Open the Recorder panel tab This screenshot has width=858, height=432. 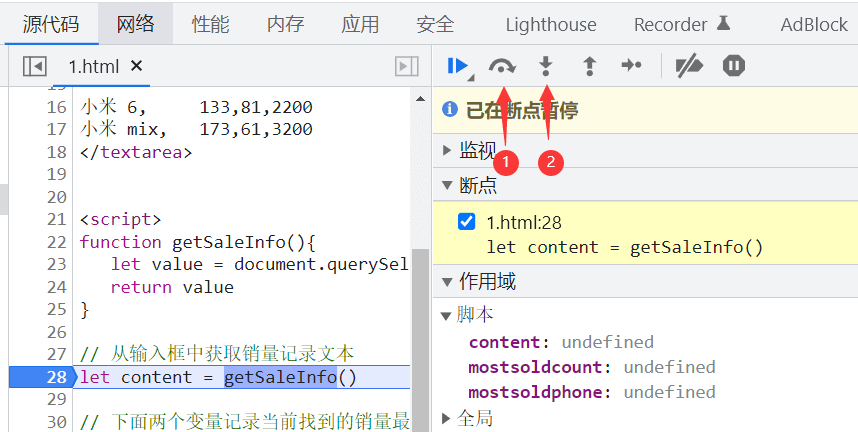[682, 24]
